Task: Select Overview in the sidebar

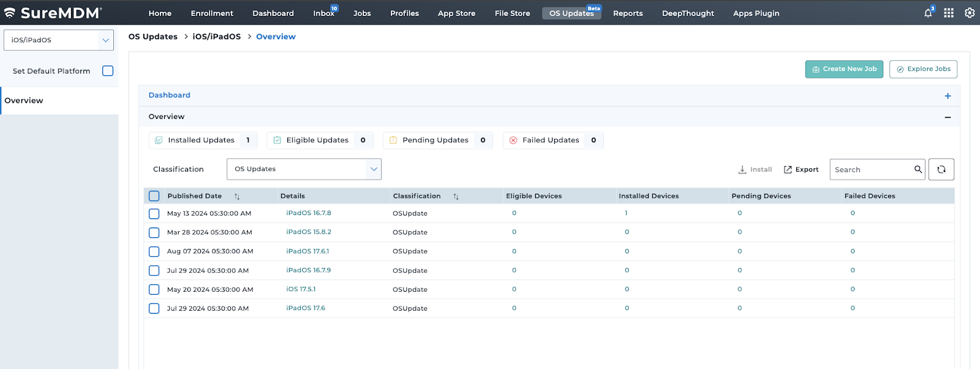Action: pos(59,101)
